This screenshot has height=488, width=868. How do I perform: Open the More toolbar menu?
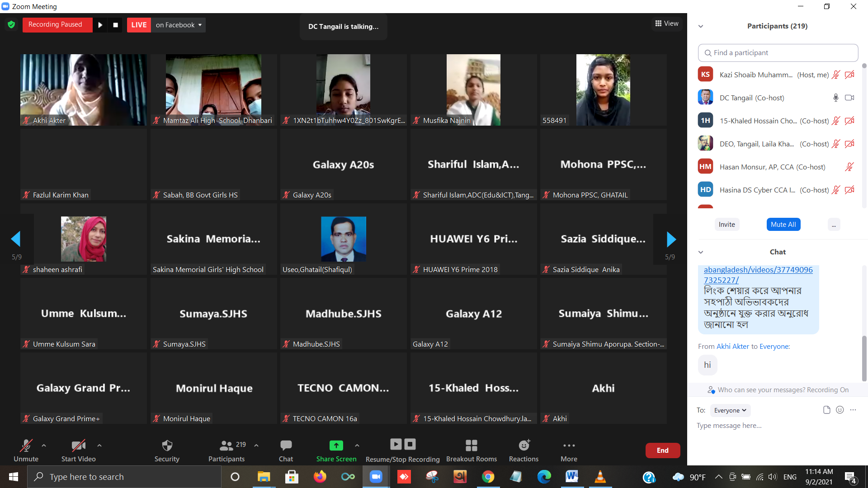tap(569, 450)
